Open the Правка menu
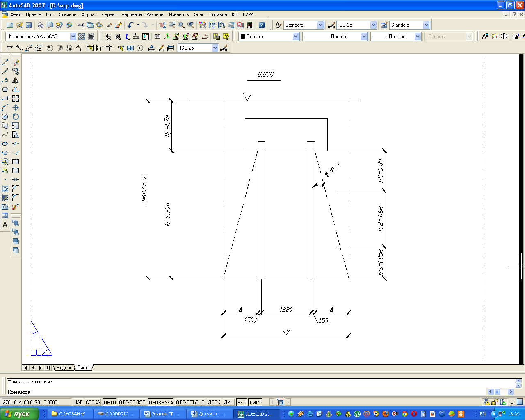This screenshot has width=525, height=420. point(34,14)
